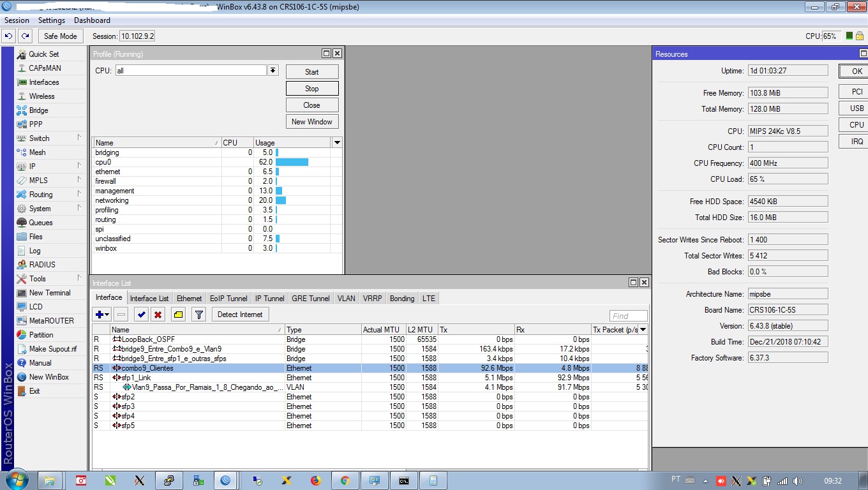868x490 pixels.
Task: Open Firefox from the Windows taskbar
Action: pos(316,480)
